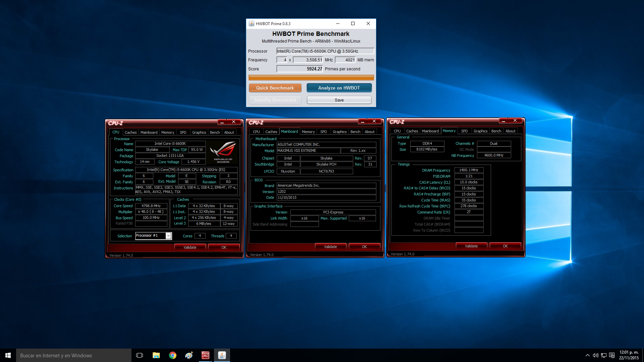Open the Action Center notifications icon
Image resolution: width=644 pixels, height=362 pixels.
coord(612,355)
